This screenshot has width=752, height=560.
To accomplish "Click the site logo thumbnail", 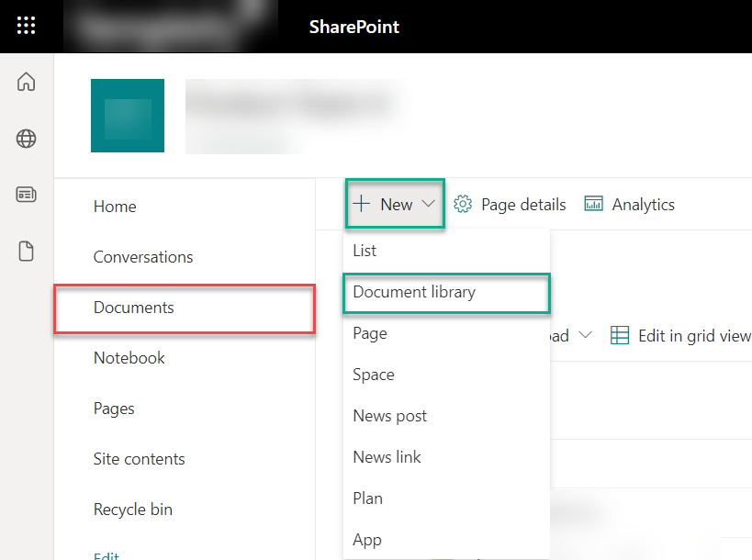I will click(x=127, y=116).
